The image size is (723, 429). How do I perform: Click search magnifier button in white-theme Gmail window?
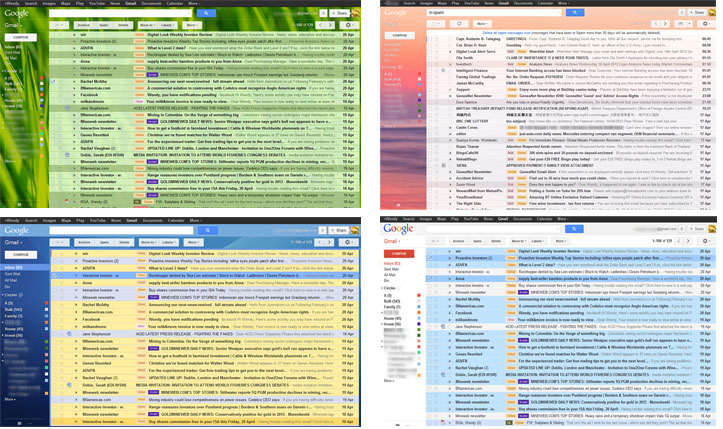[x=574, y=228]
